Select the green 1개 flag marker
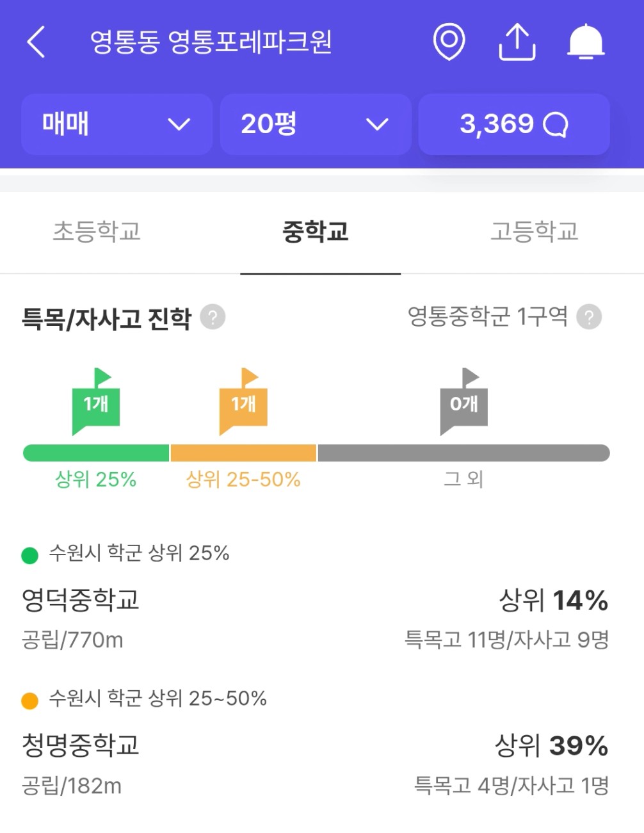 point(96,401)
